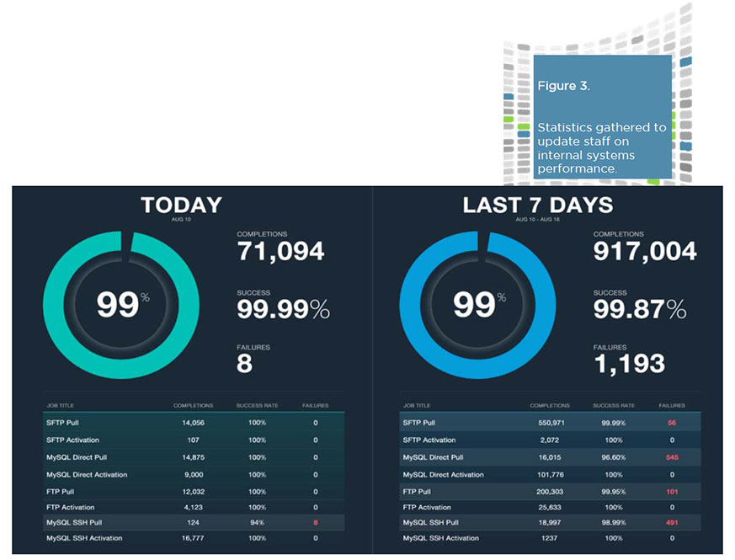
Task: Click Last 7 Days FTP Activation completions 25,633
Action: pos(550,507)
